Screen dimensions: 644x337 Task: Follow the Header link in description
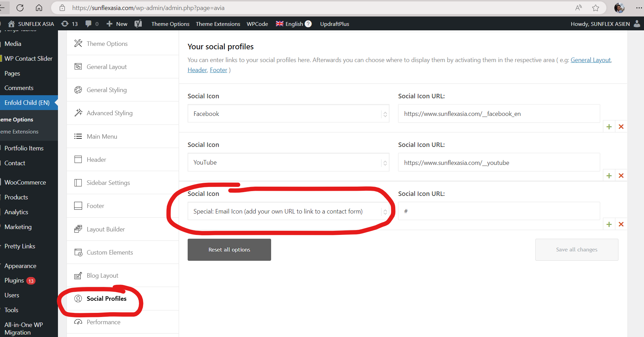point(197,70)
